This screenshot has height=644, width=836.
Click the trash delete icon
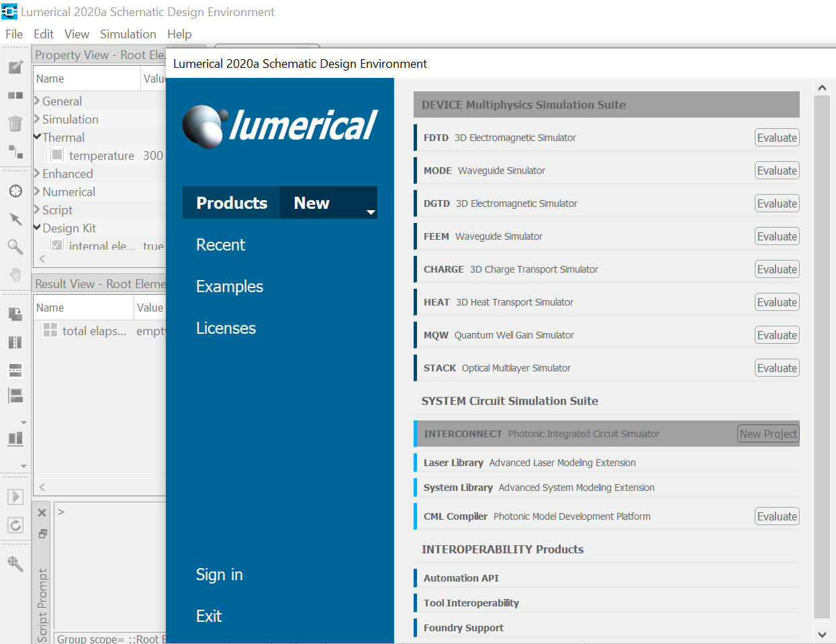coord(15,124)
